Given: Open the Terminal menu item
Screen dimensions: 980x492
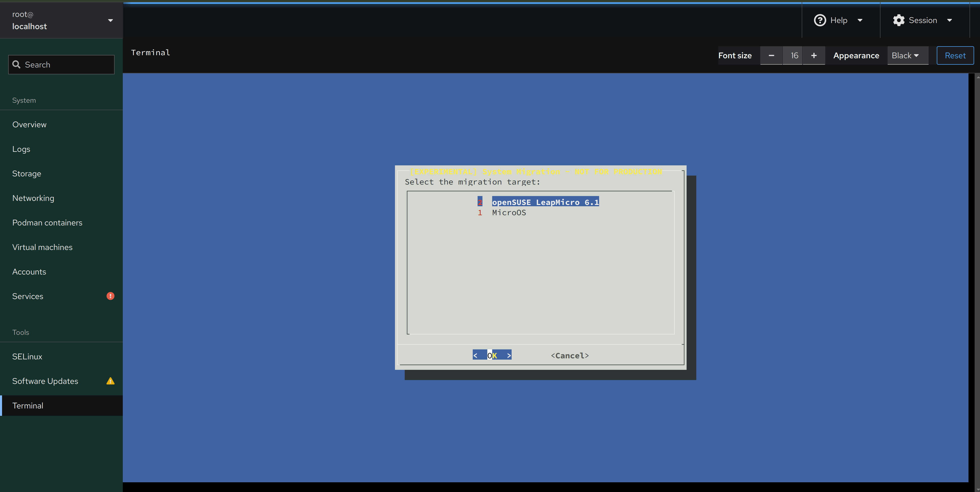Looking at the screenshot, I should pyautogui.click(x=28, y=405).
